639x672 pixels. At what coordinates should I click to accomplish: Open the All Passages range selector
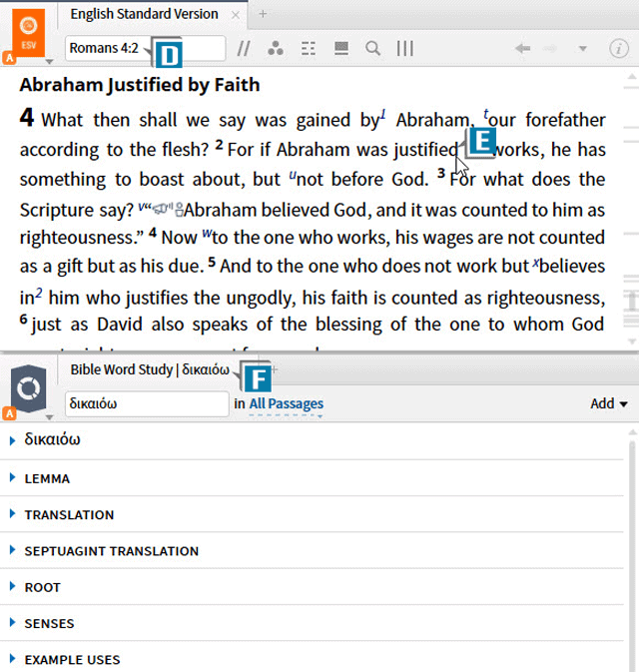(287, 403)
